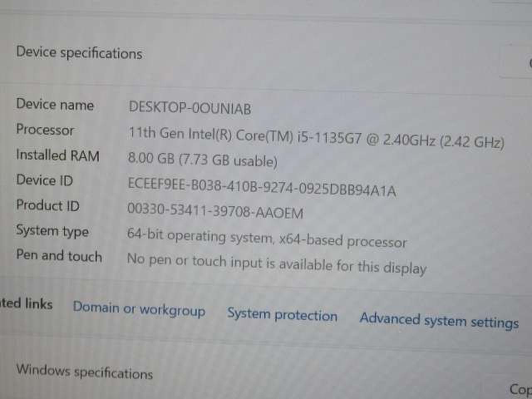Click the Processor label
The height and width of the screenshot is (399, 532).
[x=45, y=130]
